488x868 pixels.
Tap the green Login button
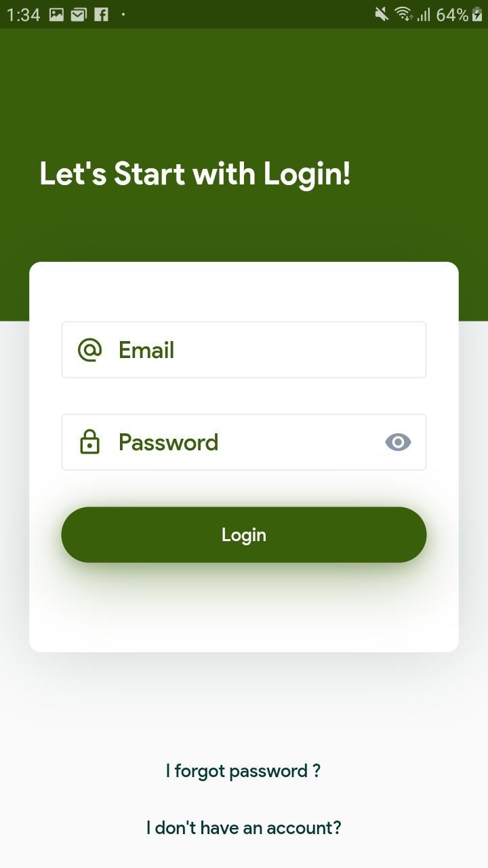[244, 535]
